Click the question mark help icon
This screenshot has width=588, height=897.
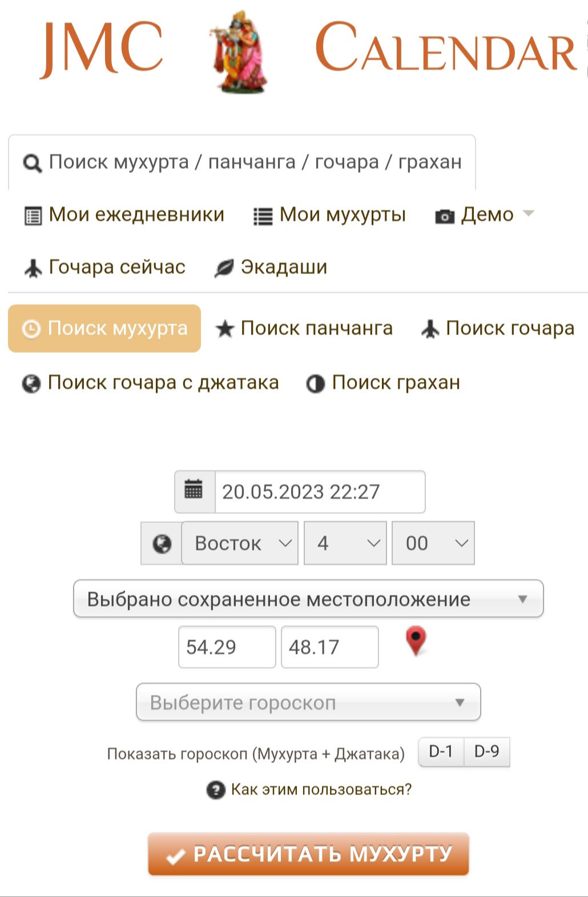pos(215,790)
